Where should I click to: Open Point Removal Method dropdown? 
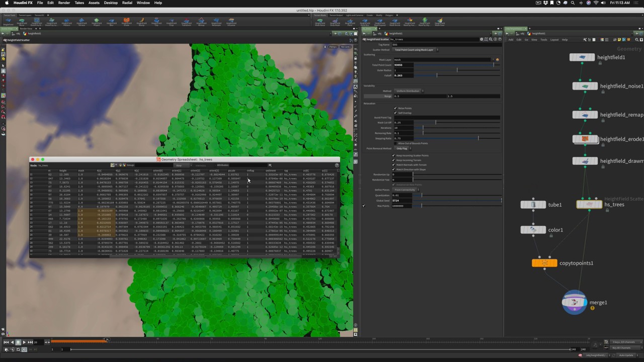[403, 148]
